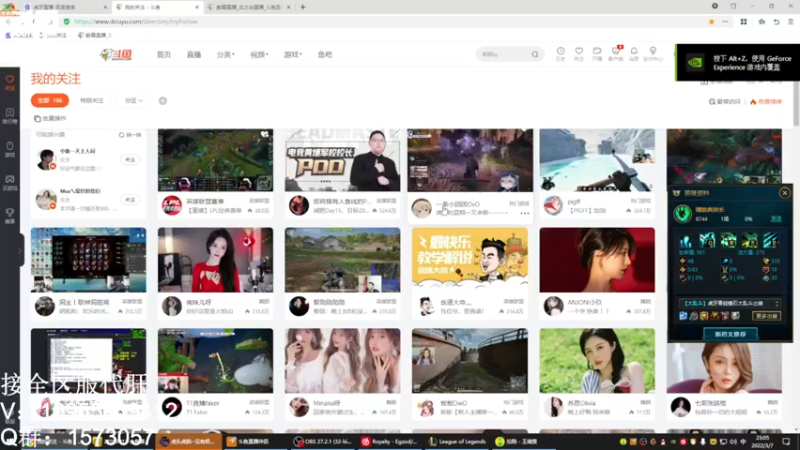Expand the collapsed left sidebar handle
The width and height of the screenshot is (800, 450).
point(20,250)
